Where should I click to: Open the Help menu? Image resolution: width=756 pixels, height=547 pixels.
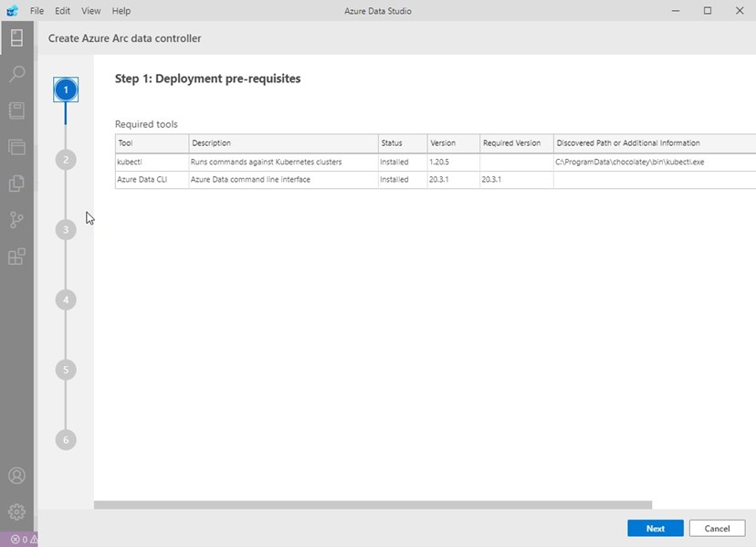tap(121, 11)
